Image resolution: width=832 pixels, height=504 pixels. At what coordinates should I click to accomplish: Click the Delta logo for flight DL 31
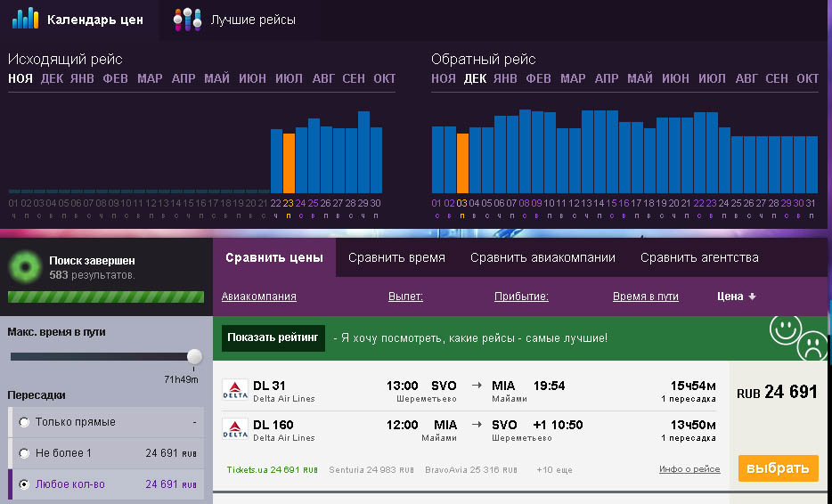tap(235, 391)
